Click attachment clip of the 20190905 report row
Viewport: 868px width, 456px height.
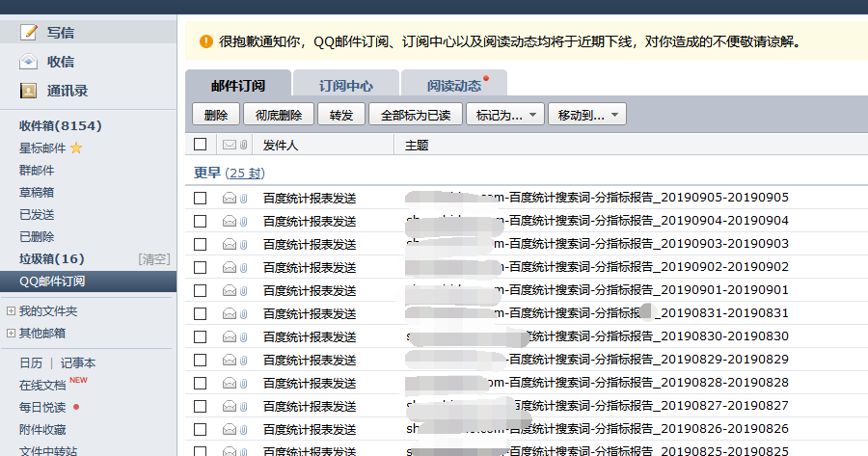(x=244, y=199)
